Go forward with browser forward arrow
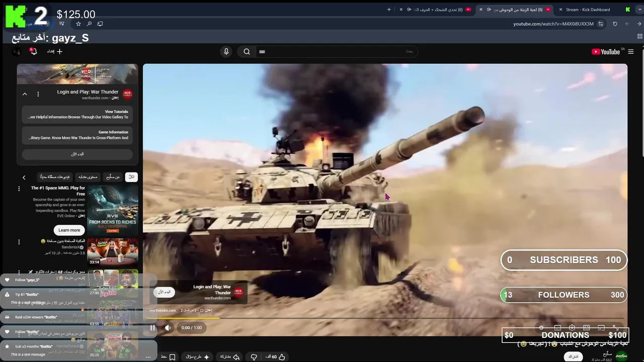The image size is (644, 362). [x=627, y=24]
